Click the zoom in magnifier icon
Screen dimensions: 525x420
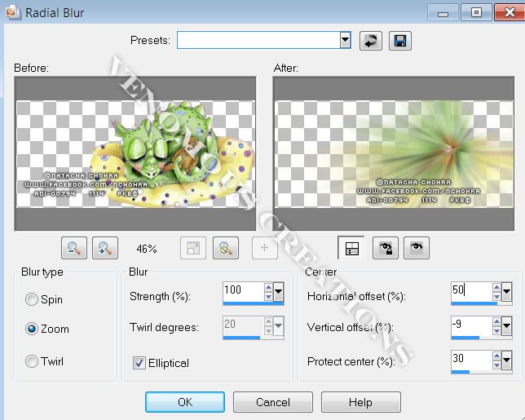(x=105, y=248)
